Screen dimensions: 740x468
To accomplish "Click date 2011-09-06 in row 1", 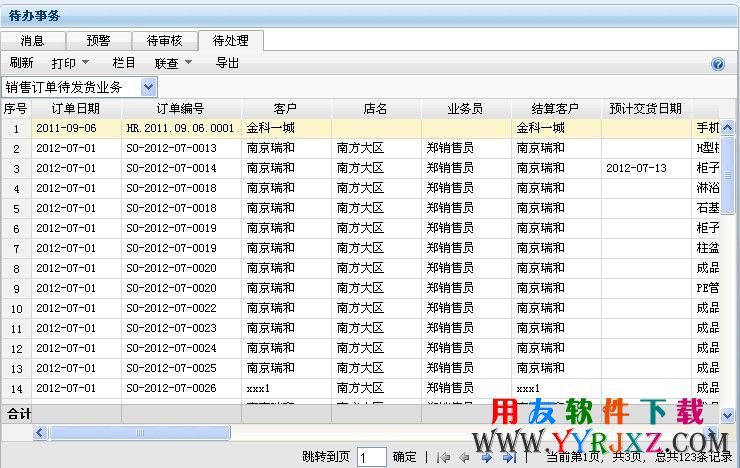I will pyautogui.click(x=76, y=128).
